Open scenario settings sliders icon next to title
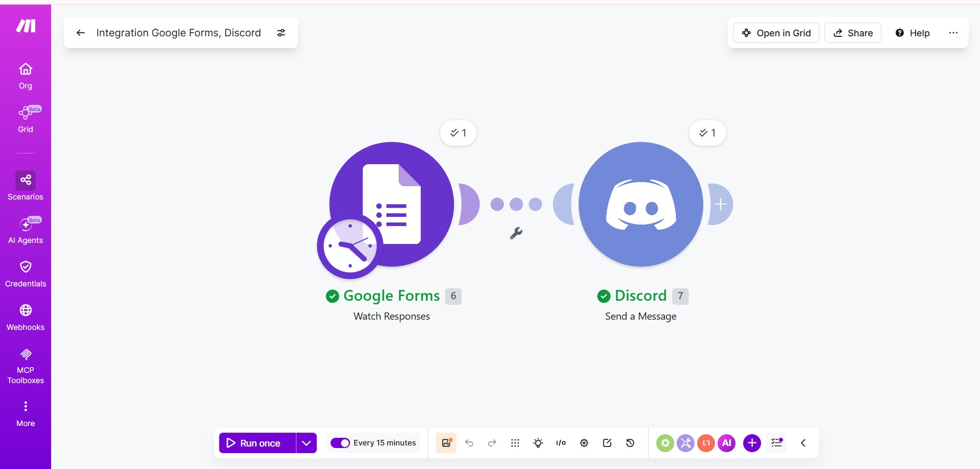This screenshot has width=980, height=469. pos(281,33)
